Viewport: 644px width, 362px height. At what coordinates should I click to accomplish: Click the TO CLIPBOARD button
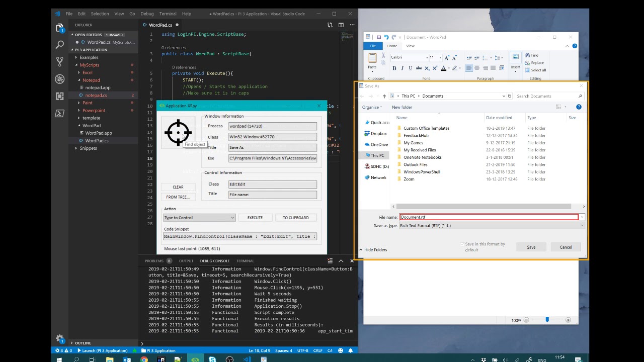click(x=296, y=218)
